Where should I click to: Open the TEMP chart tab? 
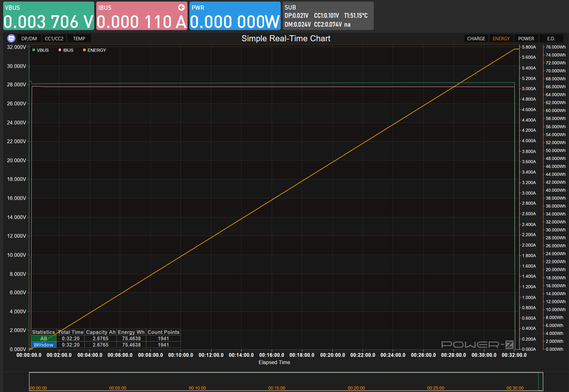point(79,38)
